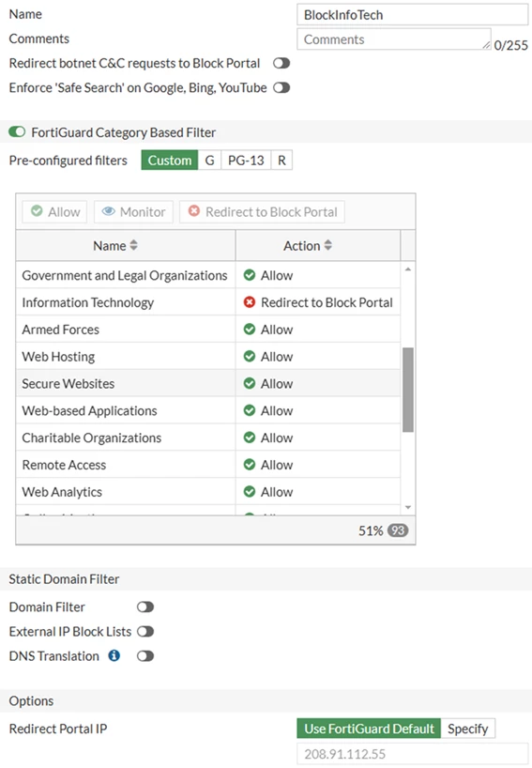
Task: Choose Use FortiGuard Default portal IP
Action: click(369, 729)
